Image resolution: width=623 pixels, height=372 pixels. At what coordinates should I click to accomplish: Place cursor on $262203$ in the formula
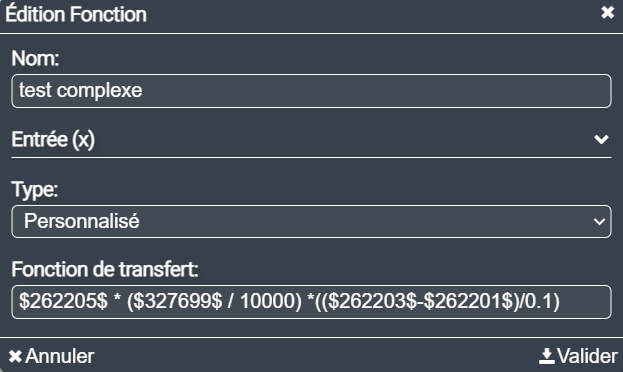[x=373, y=301]
